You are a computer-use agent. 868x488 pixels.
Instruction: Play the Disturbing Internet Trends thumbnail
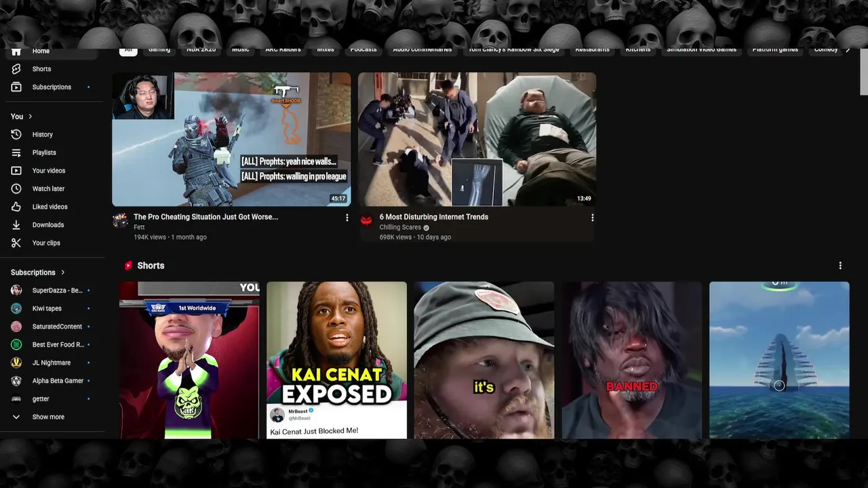pyautogui.click(x=477, y=139)
